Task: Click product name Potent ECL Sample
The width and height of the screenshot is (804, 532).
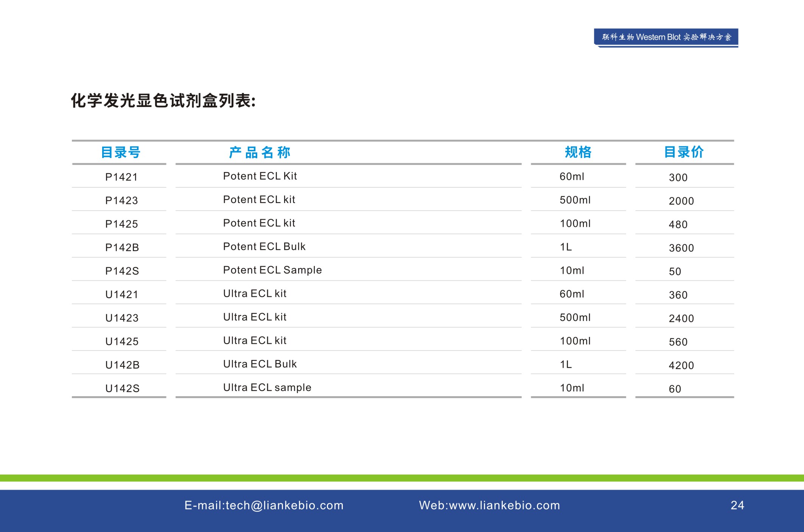Action: [272, 270]
